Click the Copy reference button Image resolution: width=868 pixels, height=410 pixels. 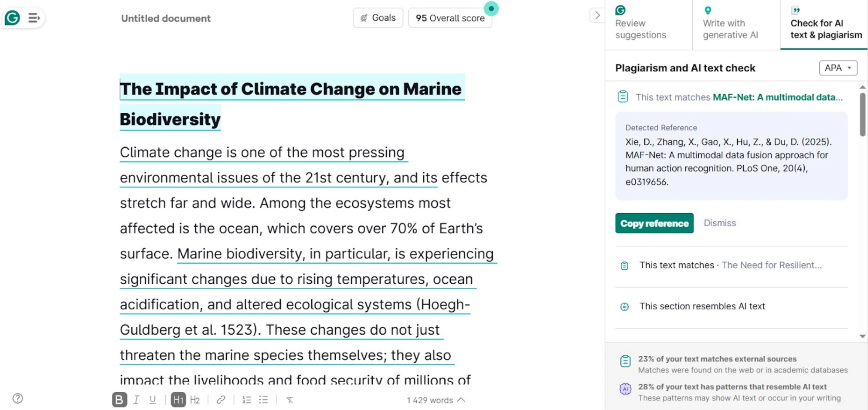point(653,223)
